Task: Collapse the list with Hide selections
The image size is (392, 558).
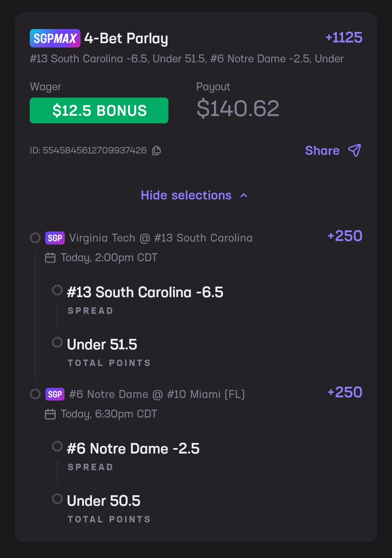Action: (186, 195)
